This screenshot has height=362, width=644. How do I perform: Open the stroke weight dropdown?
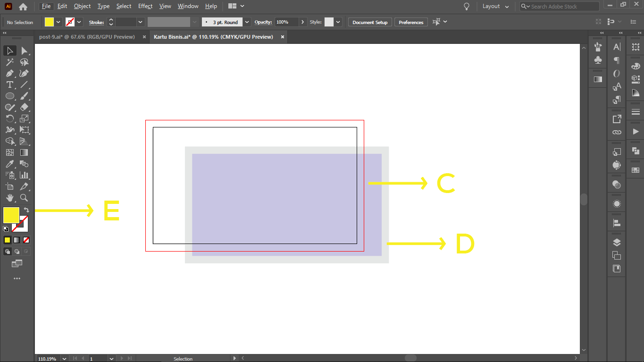click(x=140, y=22)
